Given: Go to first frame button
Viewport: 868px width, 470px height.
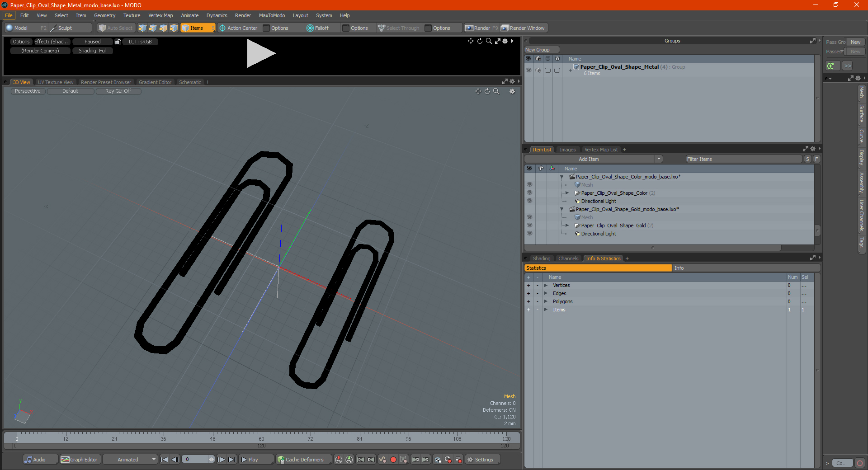Looking at the screenshot, I should point(165,460).
